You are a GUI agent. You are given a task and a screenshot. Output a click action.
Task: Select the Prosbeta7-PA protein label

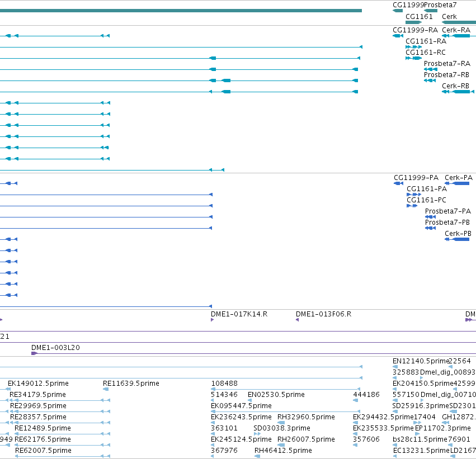point(448,211)
